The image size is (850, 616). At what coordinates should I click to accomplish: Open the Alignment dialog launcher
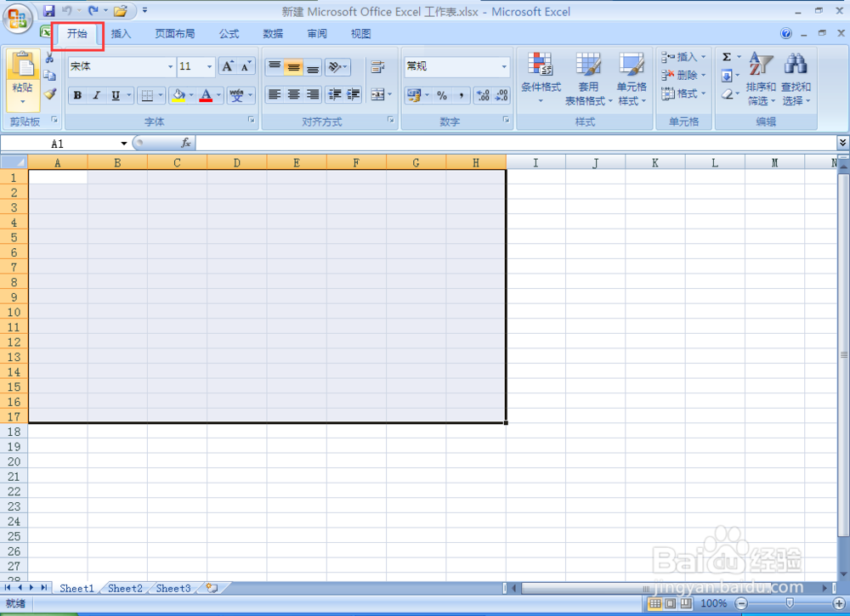coord(391,120)
